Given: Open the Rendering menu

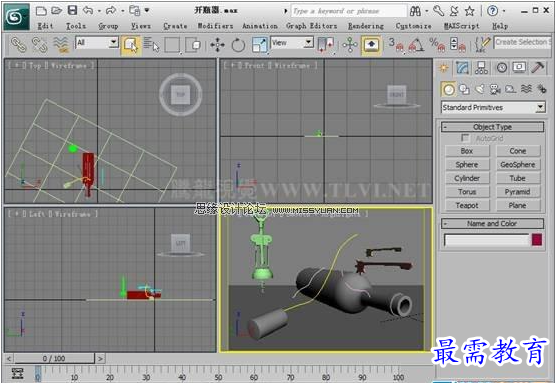Looking at the screenshot, I should click(x=366, y=26).
